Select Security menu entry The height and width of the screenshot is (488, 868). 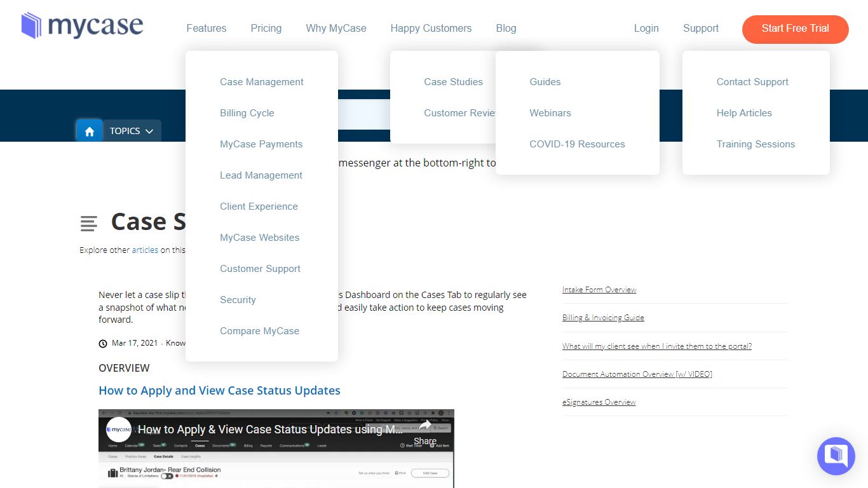click(238, 300)
